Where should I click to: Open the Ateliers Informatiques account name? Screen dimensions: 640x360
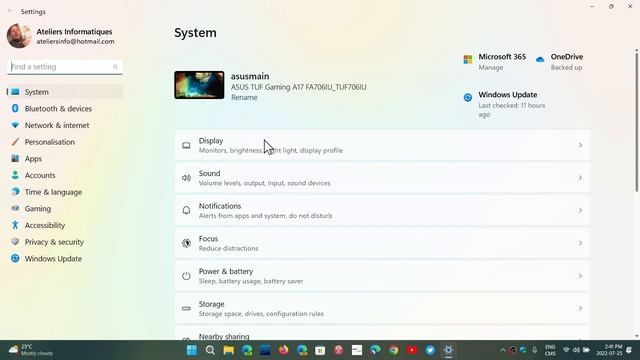coord(74,31)
